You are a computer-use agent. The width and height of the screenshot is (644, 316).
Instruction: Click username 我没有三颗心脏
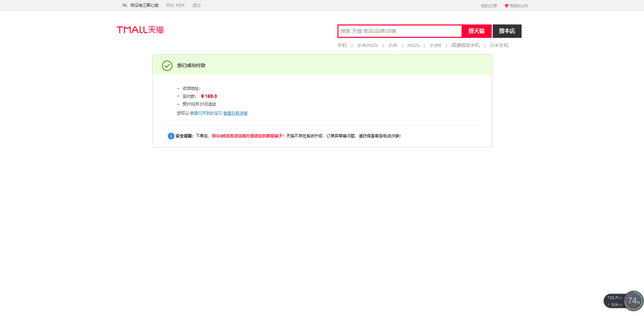tap(144, 5)
